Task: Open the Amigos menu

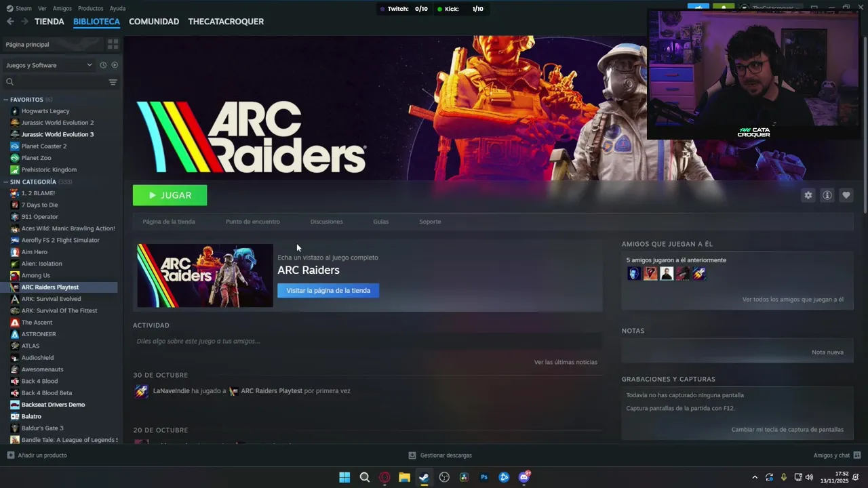Action: pos(62,9)
